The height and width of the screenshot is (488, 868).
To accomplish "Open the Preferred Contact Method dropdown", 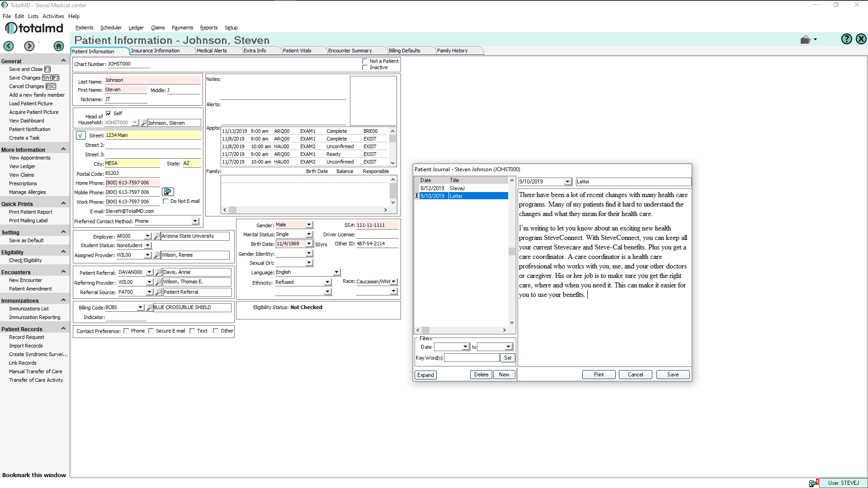I will (195, 221).
